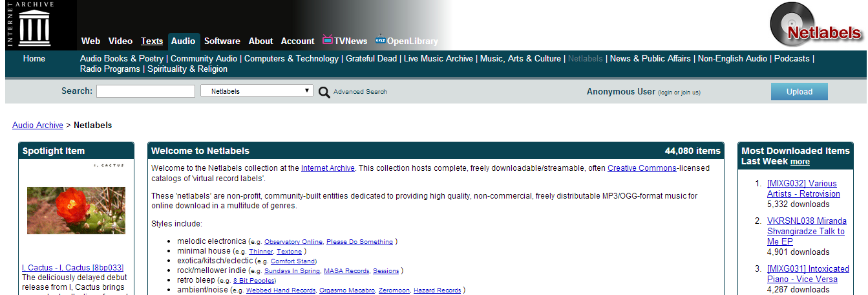Screen dimensions: 868x295
Task: Click the OpenLibrary open book icon
Action: click(x=380, y=40)
